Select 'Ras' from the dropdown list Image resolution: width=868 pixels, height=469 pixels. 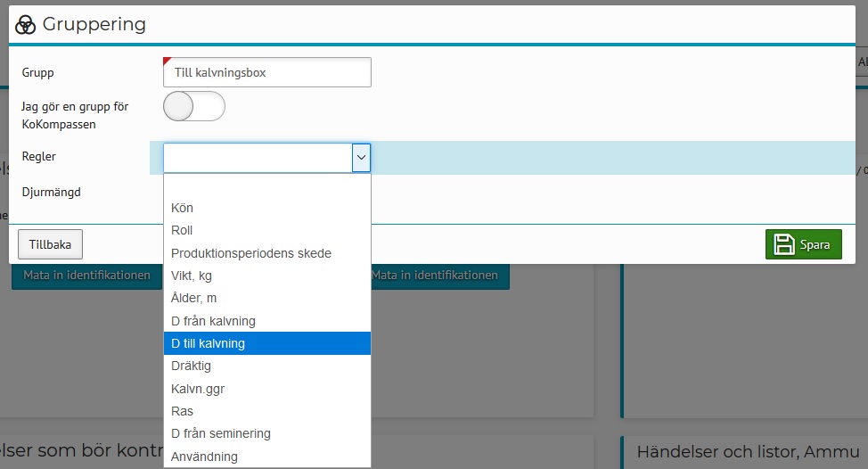(x=182, y=411)
